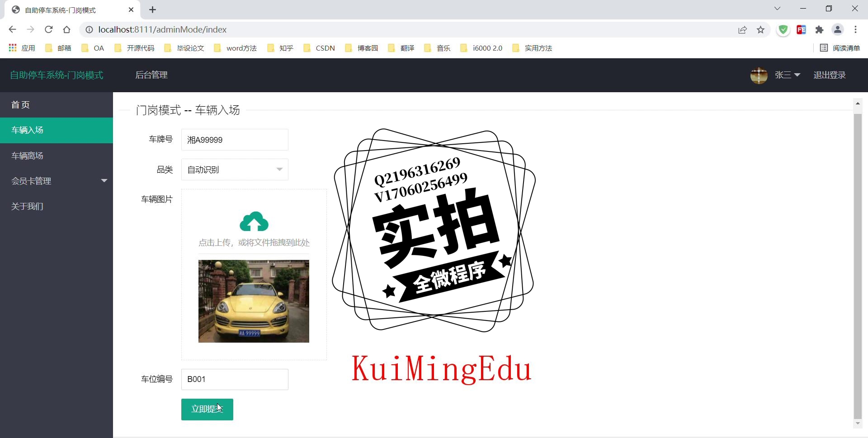Open the 音乐 bookmark folder
868x438 pixels.
tap(437, 48)
